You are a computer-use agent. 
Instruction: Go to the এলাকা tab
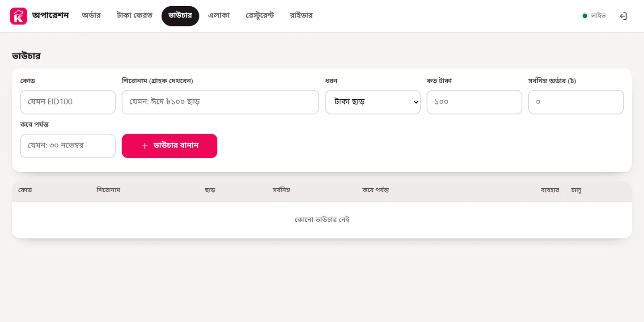(x=219, y=16)
